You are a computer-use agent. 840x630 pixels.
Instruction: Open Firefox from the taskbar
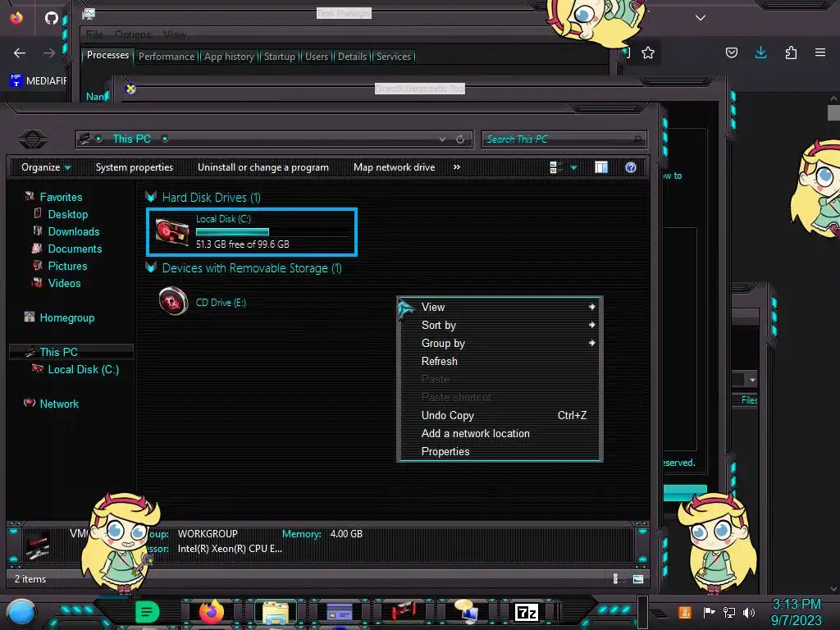click(x=212, y=612)
